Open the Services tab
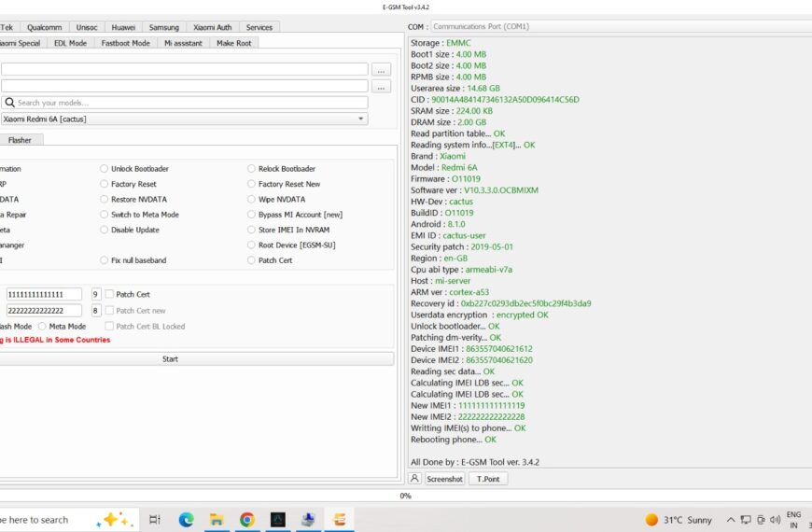Image resolution: width=812 pixels, height=532 pixels. coord(259,27)
